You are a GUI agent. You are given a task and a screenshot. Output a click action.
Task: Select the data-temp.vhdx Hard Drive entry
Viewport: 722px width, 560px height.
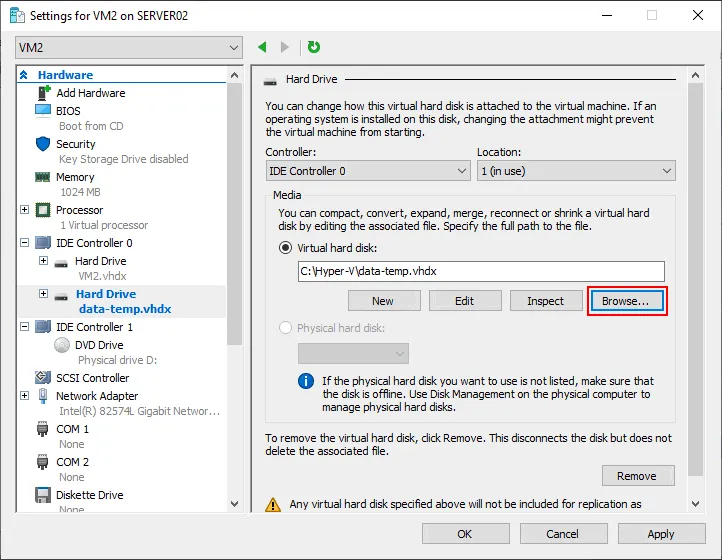[106, 295]
